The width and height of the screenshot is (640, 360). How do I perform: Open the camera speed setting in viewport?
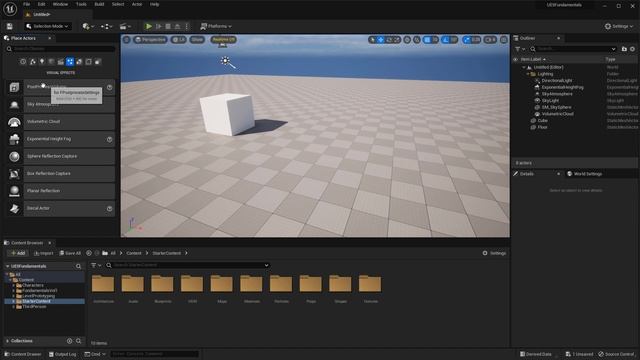click(x=490, y=40)
